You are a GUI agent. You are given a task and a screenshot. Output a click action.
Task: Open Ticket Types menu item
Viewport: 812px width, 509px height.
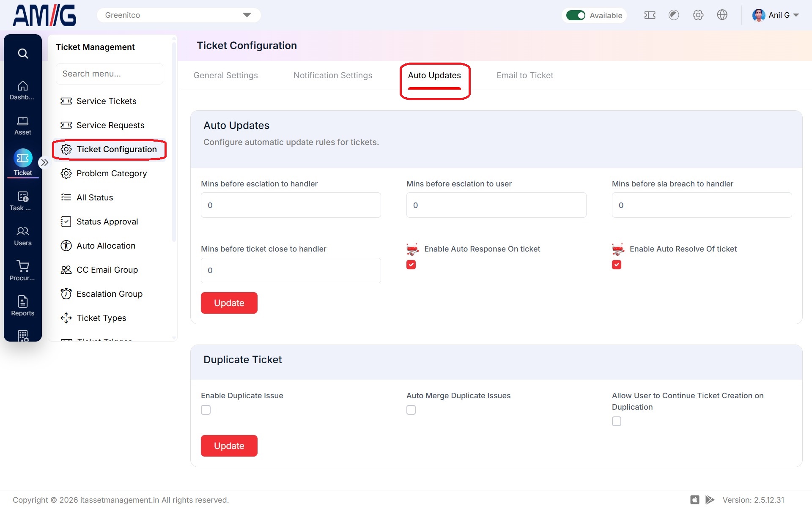pyautogui.click(x=110, y=318)
